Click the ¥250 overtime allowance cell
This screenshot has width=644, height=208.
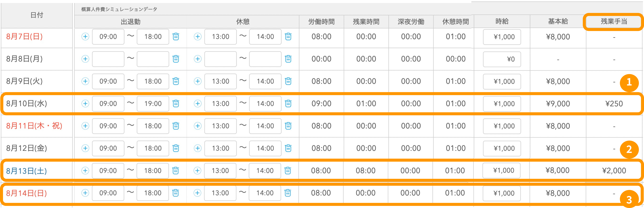(x=614, y=104)
